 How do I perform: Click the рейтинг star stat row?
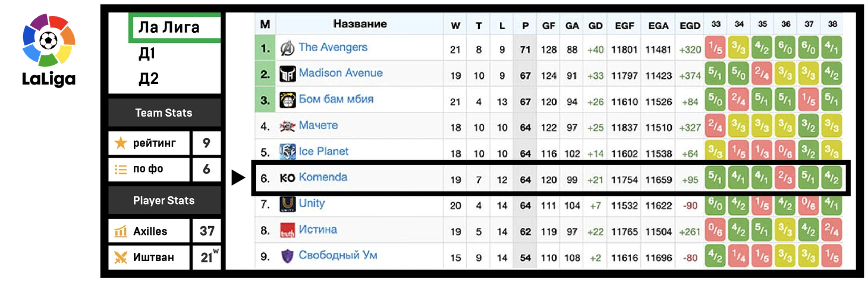click(149, 143)
